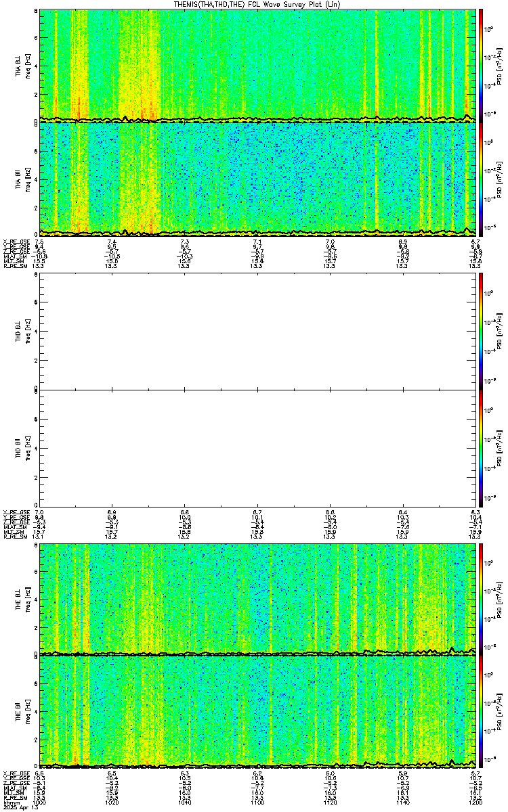Click the THEMIS FGL Wave Survey Plot title

point(257,4)
